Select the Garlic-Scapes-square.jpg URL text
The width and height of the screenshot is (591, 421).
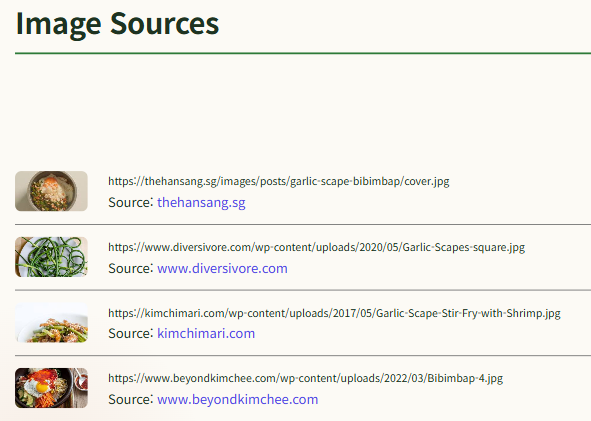316,247
